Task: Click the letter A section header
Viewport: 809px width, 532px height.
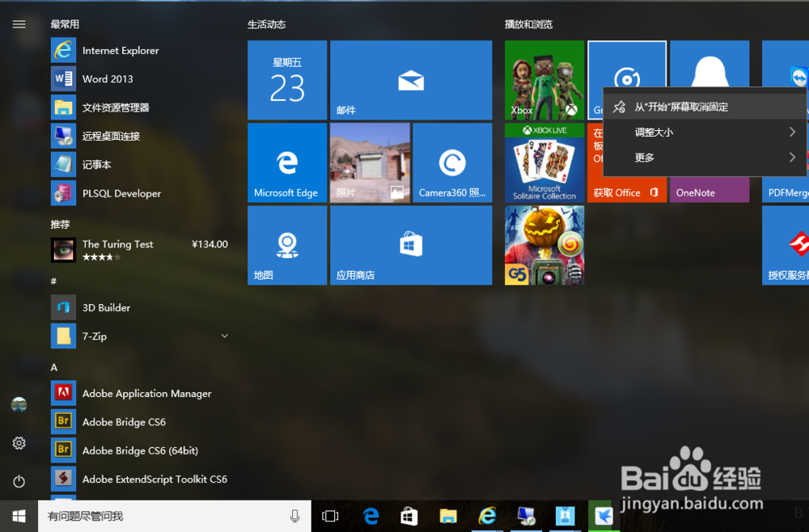Action: point(53,368)
